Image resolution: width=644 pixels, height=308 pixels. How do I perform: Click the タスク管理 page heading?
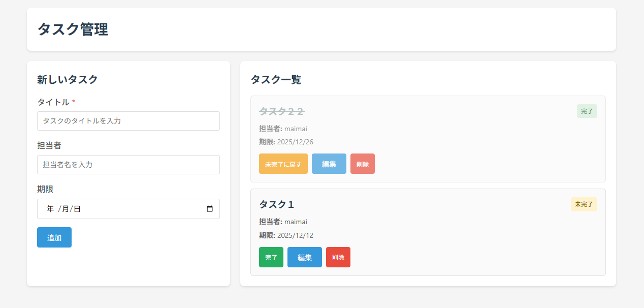[73, 29]
